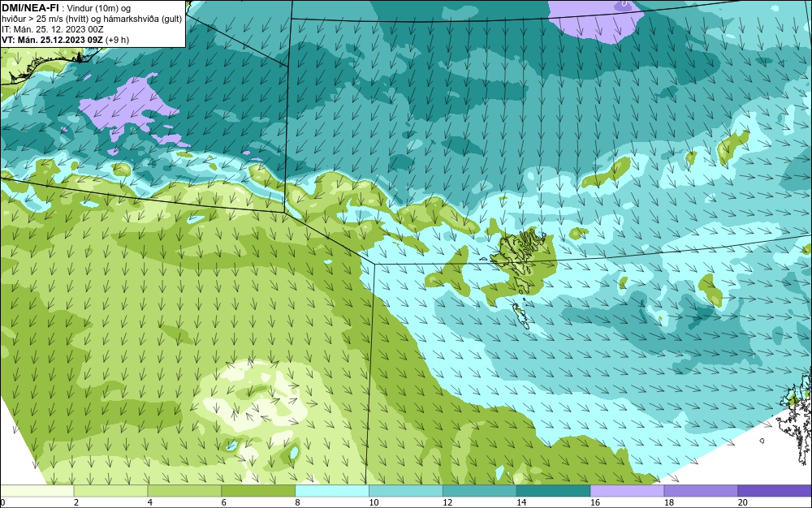Click the legend scale label '18'
Viewport: 812px width, 508px height.
(669, 502)
